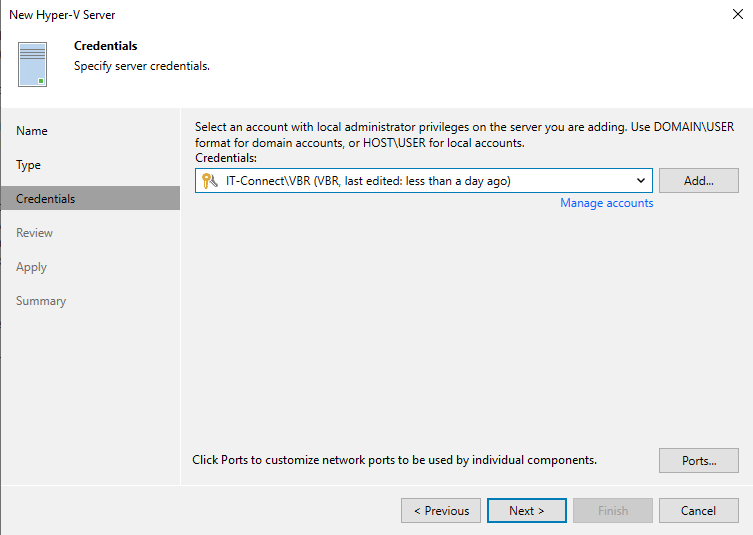Screen dimensions: 753x535
Task: Jump to the Apply wizard step
Action: (x=32, y=267)
